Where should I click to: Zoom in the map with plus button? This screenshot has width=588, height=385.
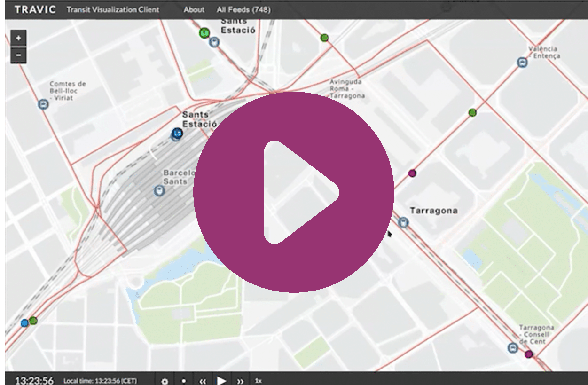[18, 38]
